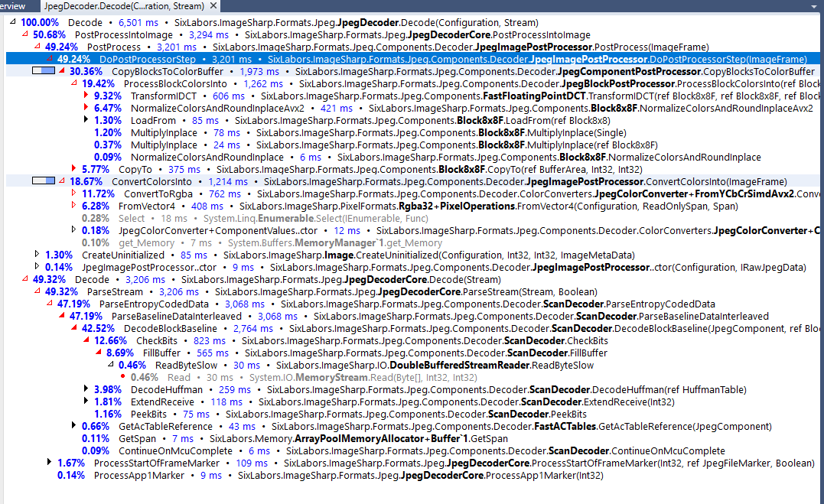The height and width of the screenshot is (504, 824).
Task: Click the 408 ms FromVector4 time
Action: point(207,206)
